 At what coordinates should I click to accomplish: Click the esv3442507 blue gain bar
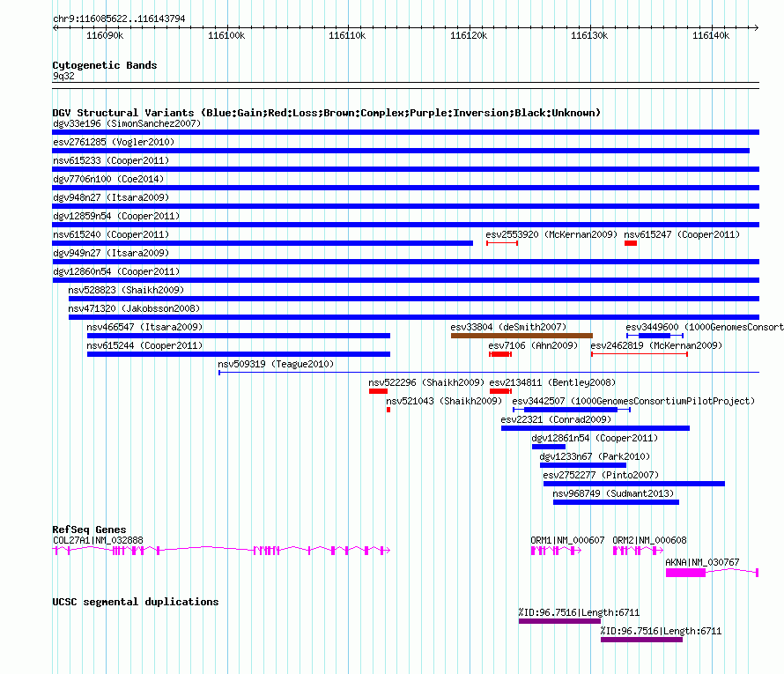572,410
